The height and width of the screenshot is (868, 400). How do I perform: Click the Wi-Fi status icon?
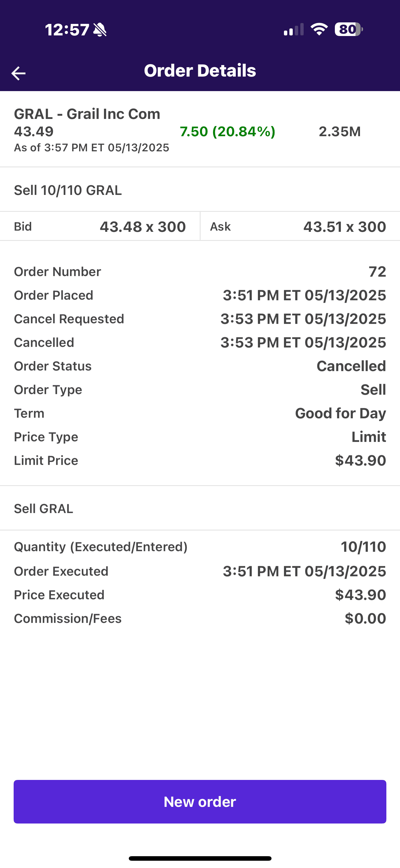(x=319, y=29)
